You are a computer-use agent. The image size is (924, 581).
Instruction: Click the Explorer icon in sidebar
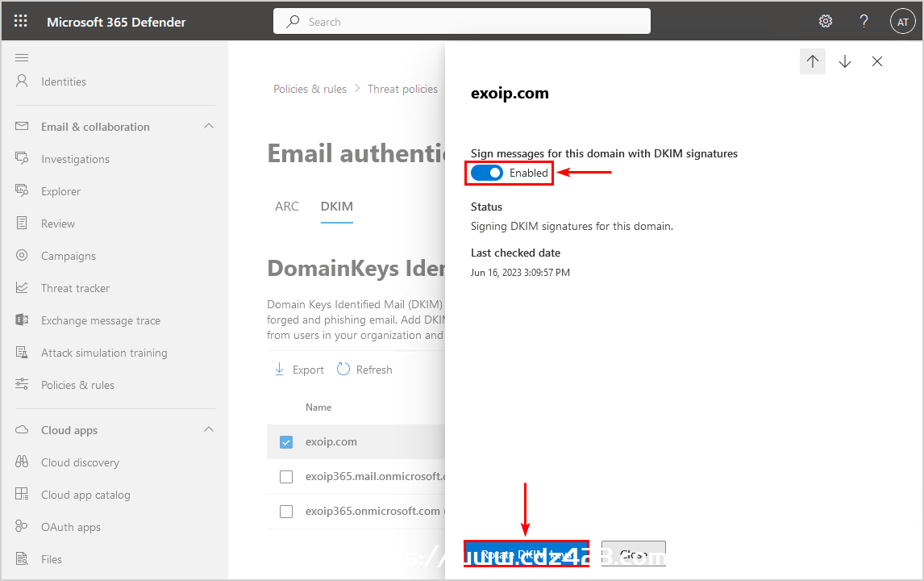22,190
